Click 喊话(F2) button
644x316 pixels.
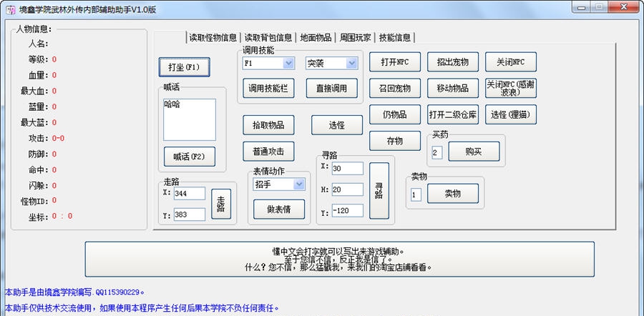190,157
